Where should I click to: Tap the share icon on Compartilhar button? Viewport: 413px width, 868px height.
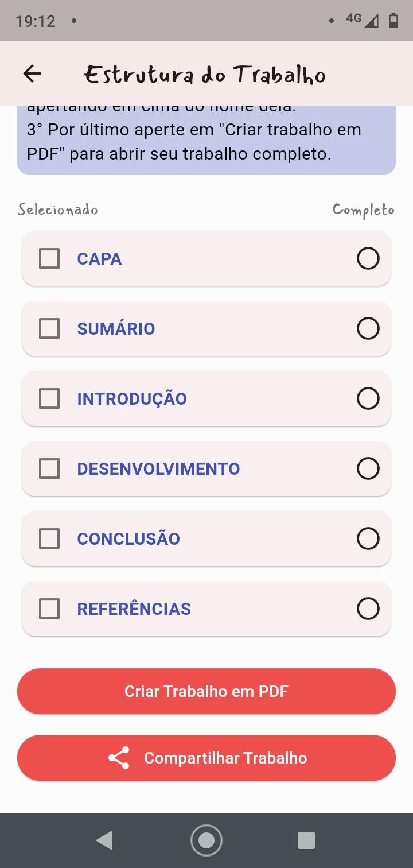coord(119,758)
